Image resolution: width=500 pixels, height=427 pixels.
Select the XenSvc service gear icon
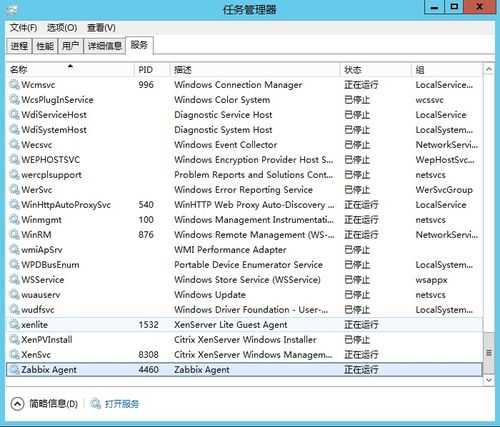14,354
